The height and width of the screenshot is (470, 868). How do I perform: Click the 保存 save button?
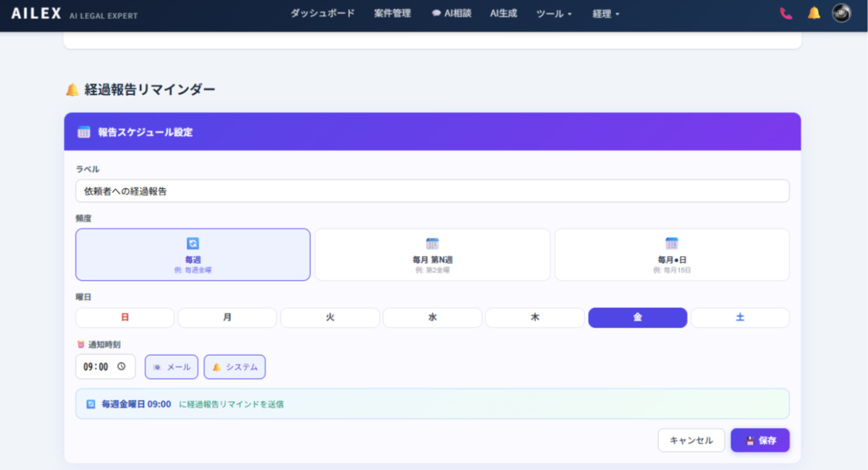coord(759,440)
